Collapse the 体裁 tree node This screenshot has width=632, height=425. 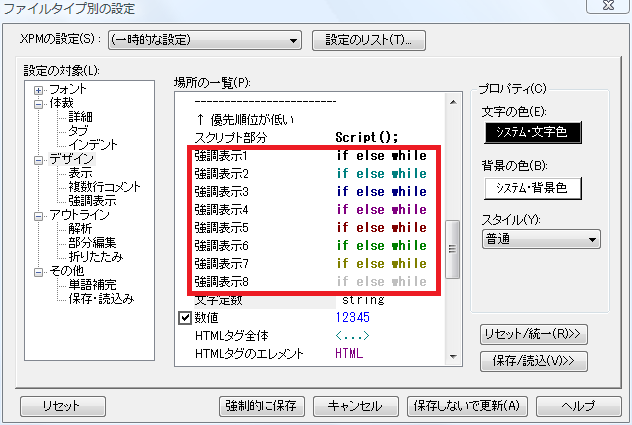[38, 104]
